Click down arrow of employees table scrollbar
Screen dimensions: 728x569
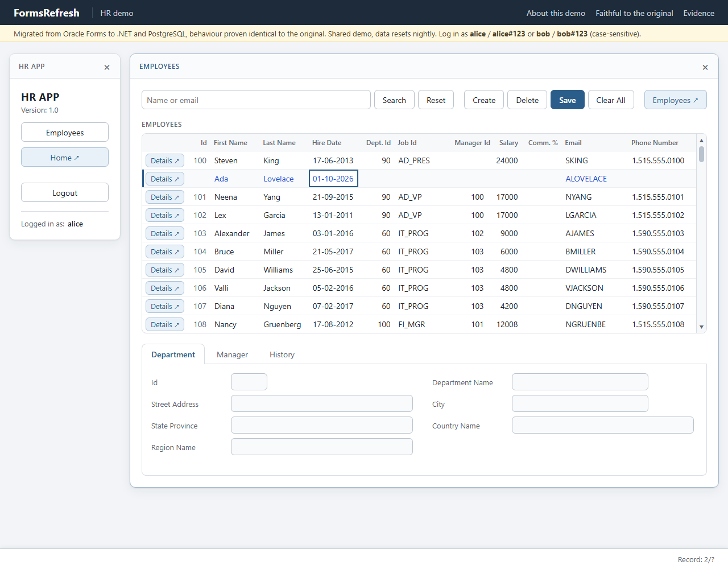[701, 327]
